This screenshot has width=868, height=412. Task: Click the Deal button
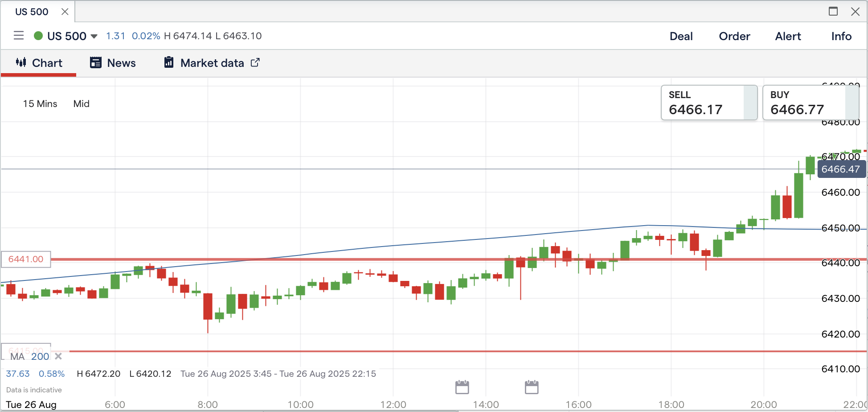click(681, 36)
